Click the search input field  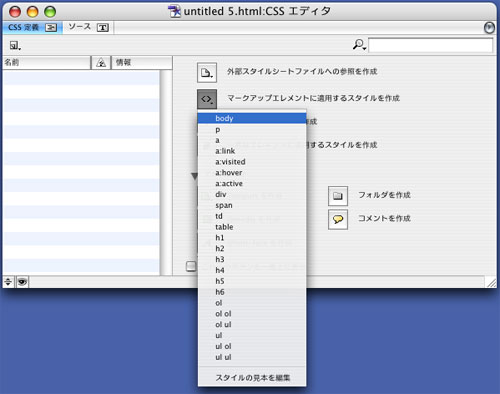click(430, 45)
